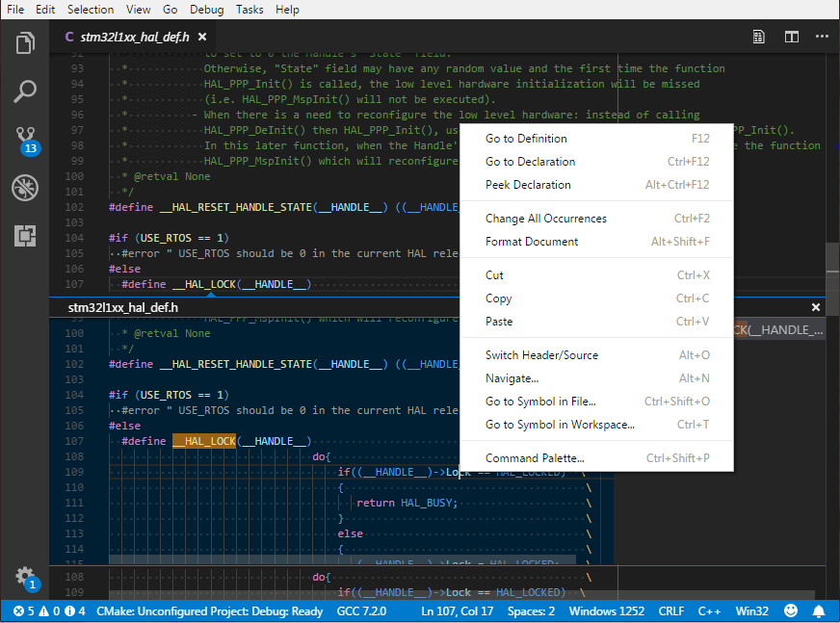
Task: Open the Explorer sidebar view
Action: click(25, 42)
